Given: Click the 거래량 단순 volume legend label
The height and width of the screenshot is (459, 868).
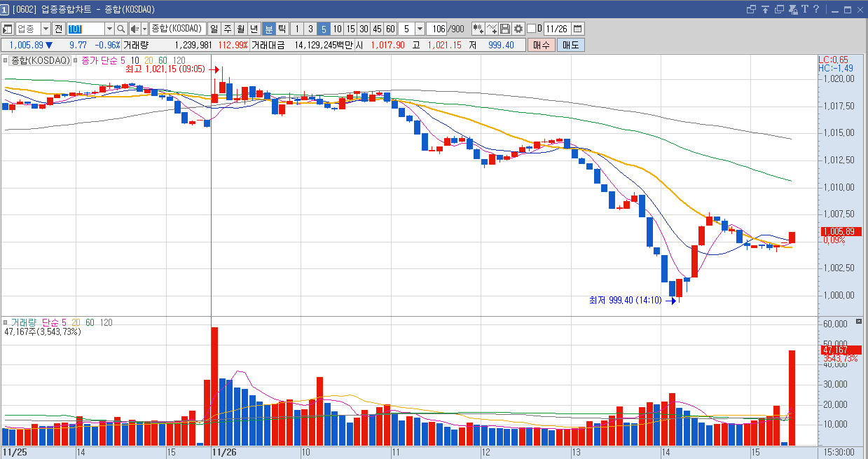Looking at the screenshot, I should (x=34, y=322).
